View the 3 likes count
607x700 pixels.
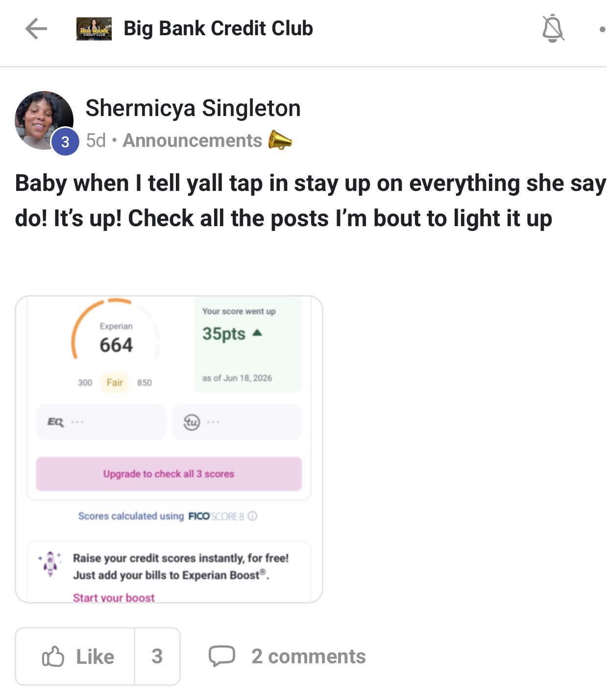(157, 656)
